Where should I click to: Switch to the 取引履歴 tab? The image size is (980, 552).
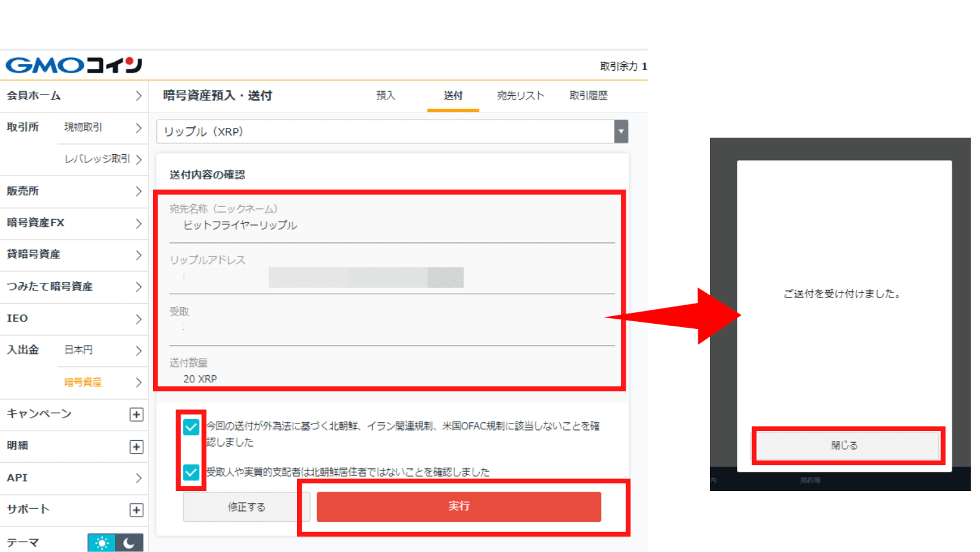[588, 96]
